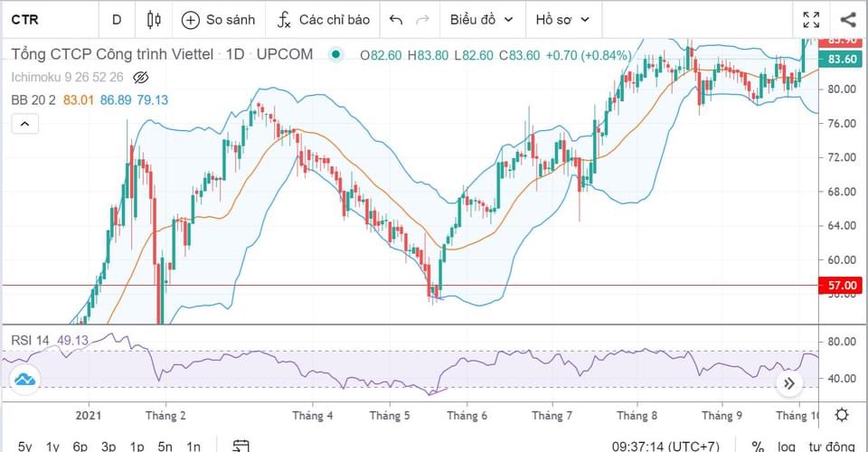
Task: Select the 1n time range
Action: pos(193,446)
